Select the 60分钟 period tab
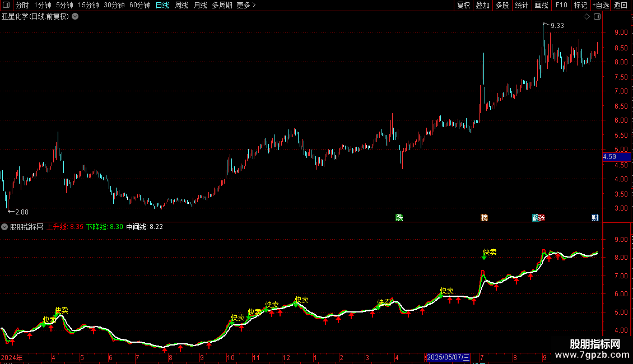633x364 pixels. tap(140, 5)
